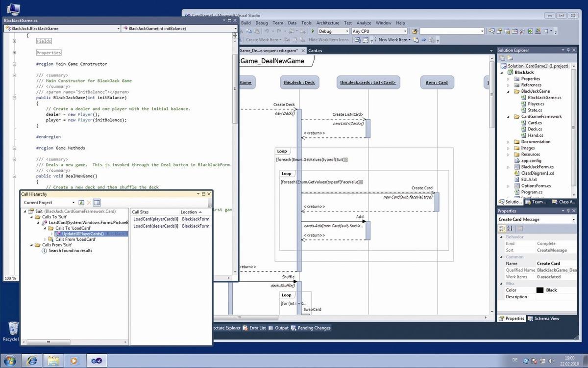The image size is (588, 368).
Task: Open Deck.cs in Solution Explorer
Action: [531, 129]
